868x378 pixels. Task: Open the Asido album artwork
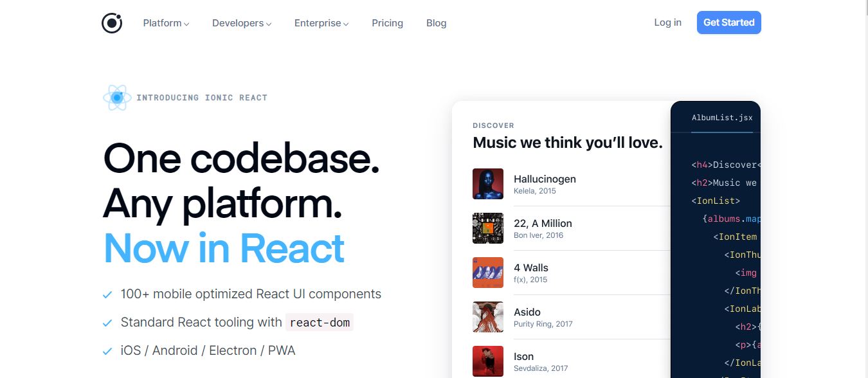point(488,317)
